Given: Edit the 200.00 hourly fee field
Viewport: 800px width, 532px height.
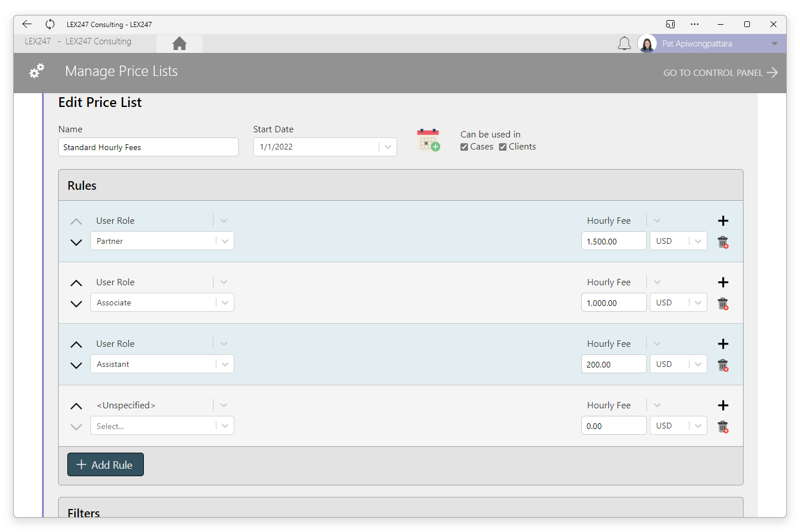Looking at the screenshot, I should (x=614, y=364).
